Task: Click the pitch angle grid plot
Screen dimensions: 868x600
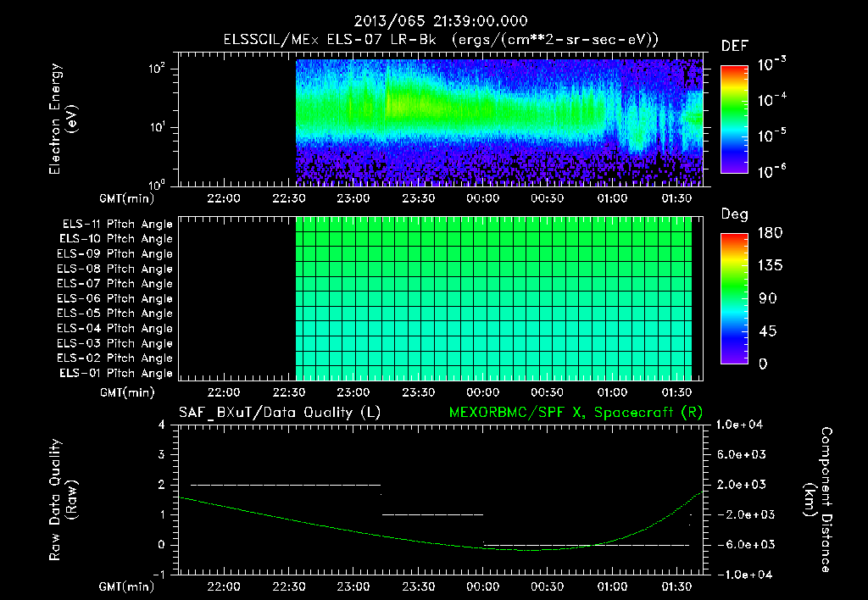Action: pyautogui.click(x=441, y=299)
